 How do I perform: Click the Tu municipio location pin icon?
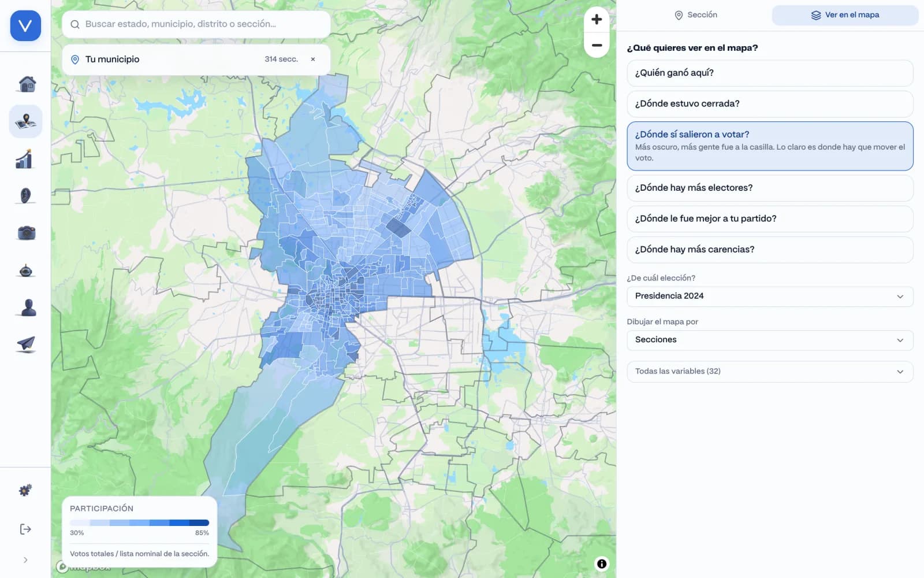pyautogui.click(x=74, y=60)
